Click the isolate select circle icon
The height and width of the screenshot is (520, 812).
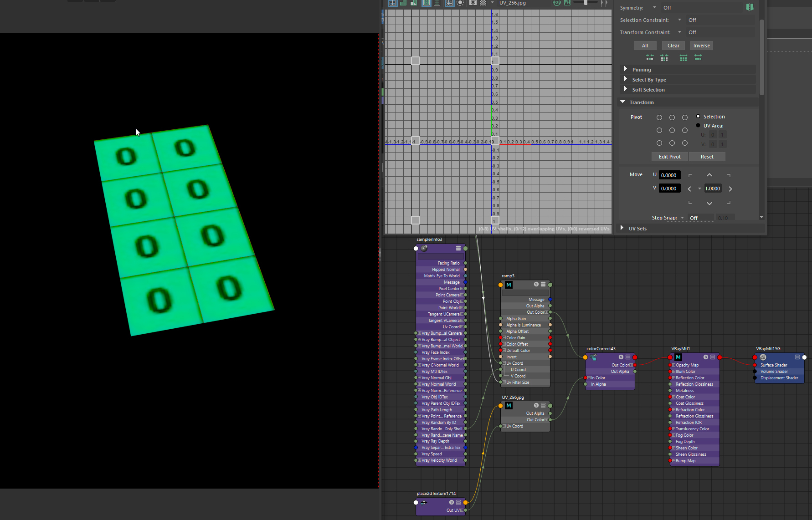[460, 3]
